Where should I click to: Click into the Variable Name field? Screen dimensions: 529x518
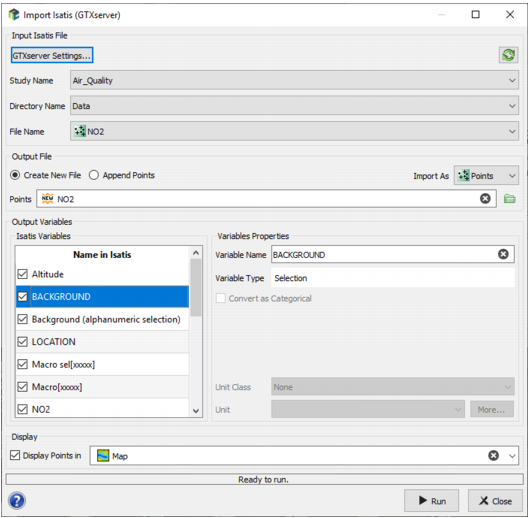pyautogui.click(x=393, y=254)
